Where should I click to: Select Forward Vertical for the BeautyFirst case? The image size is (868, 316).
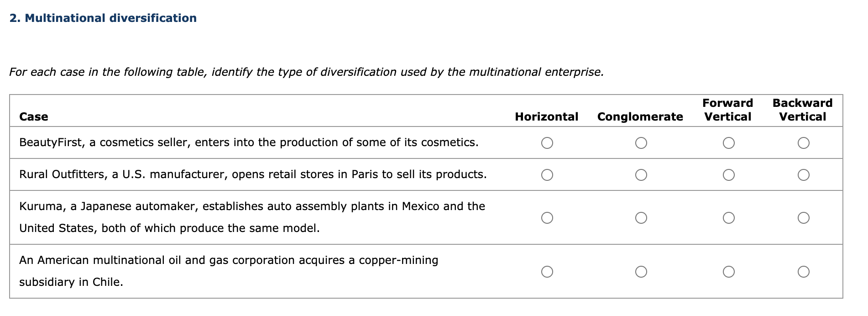click(729, 142)
